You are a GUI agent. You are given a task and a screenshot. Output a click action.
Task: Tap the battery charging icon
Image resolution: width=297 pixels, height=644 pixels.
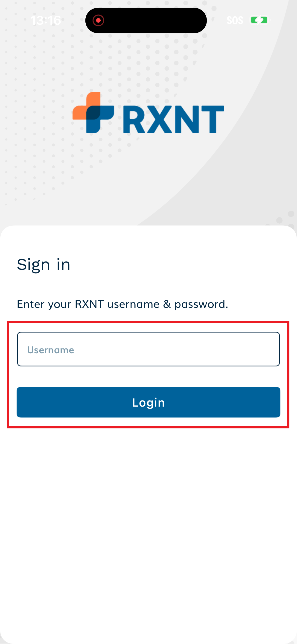(259, 20)
